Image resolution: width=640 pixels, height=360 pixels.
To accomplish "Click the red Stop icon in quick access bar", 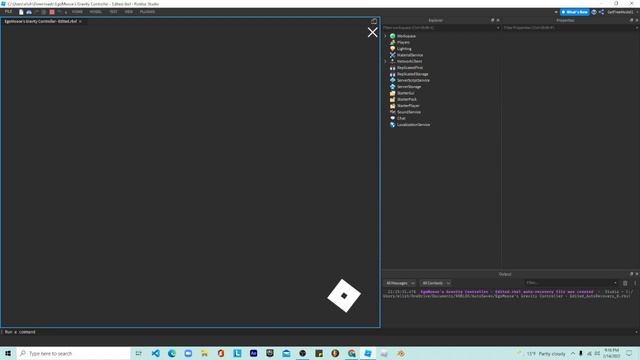I will [52, 12].
